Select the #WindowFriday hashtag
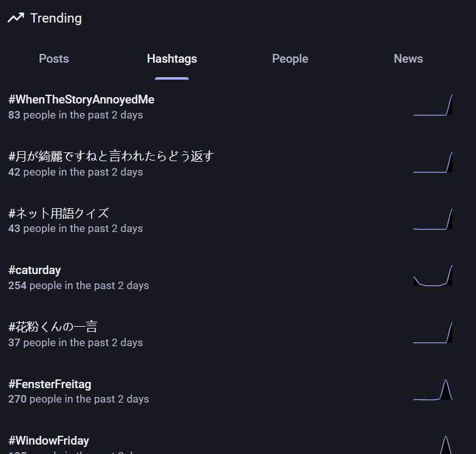The height and width of the screenshot is (454, 476). coord(49,441)
